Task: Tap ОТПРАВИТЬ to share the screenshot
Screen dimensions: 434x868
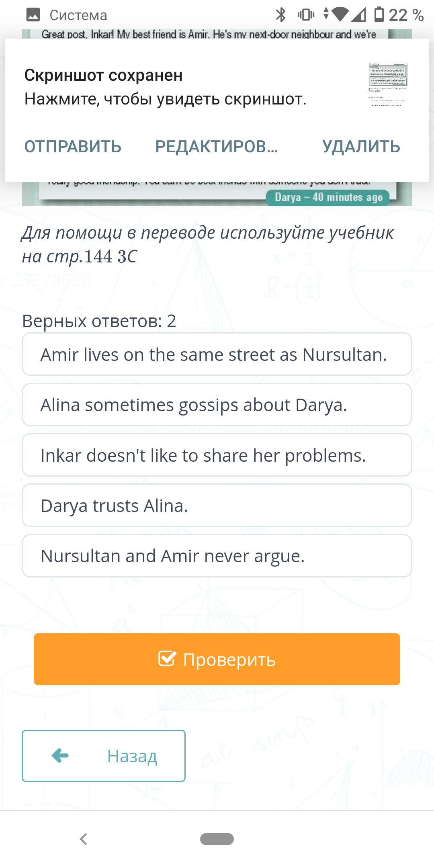Action: pyautogui.click(x=73, y=147)
